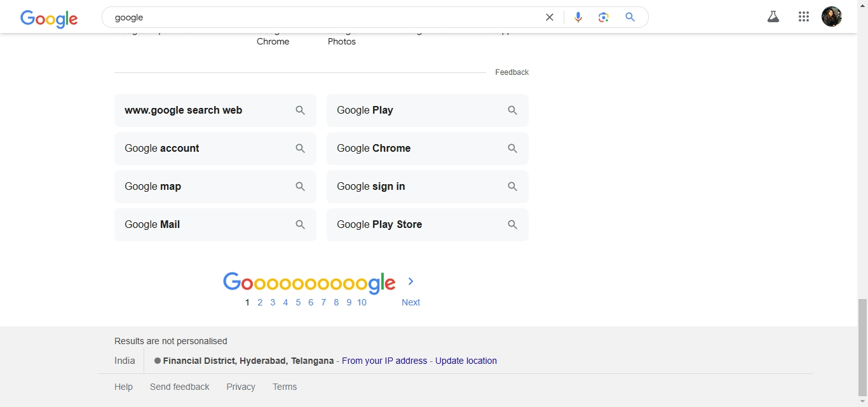Click the current page number 1
The image size is (868, 407).
[x=247, y=302]
